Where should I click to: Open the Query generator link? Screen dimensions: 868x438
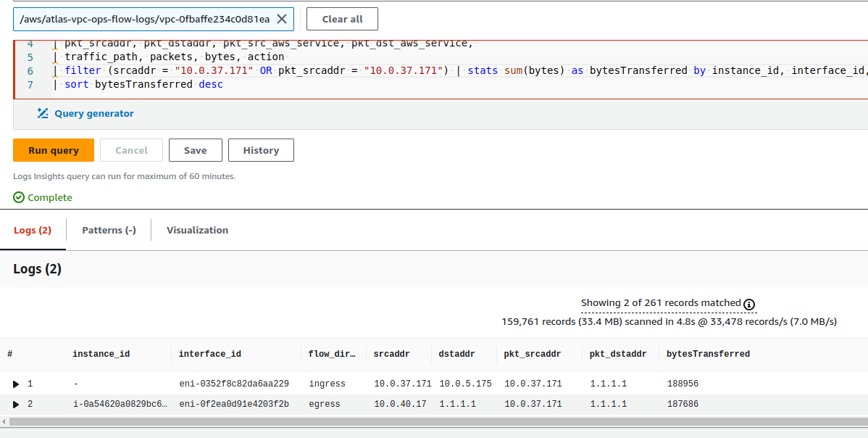94,114
